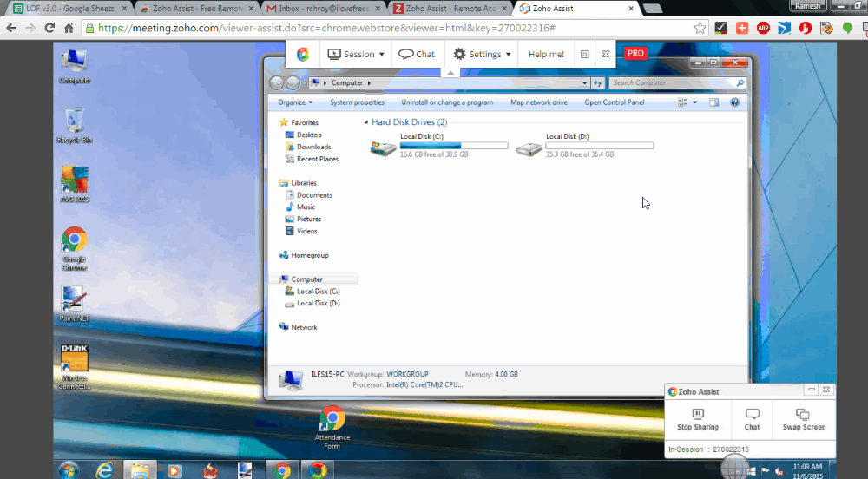Screen dimensions: 868x479
Task: Select the Attendance Form desktop shortcut
Action: 332,428
